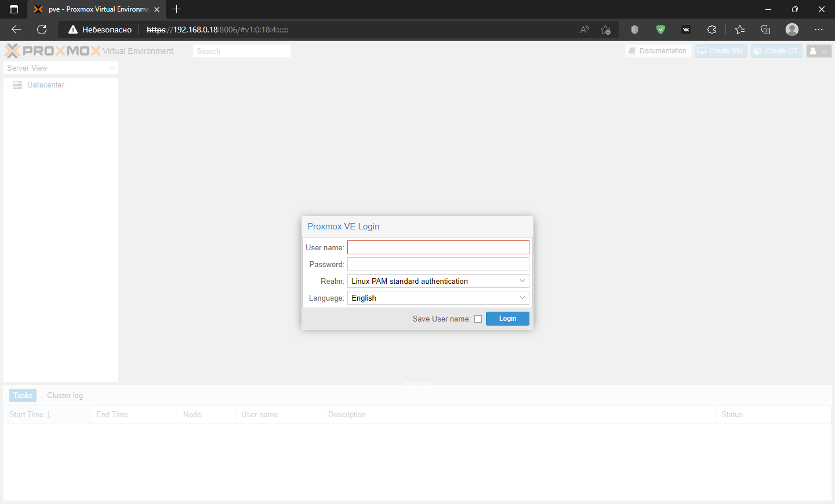Viewport: 835px width, 504px height.
Task: Open browser extensions puzzle icon
Action: coord(712,30)
